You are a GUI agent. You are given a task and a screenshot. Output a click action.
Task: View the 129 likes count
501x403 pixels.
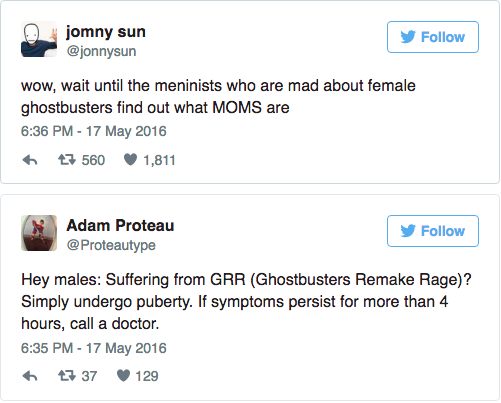click(147, 376)
